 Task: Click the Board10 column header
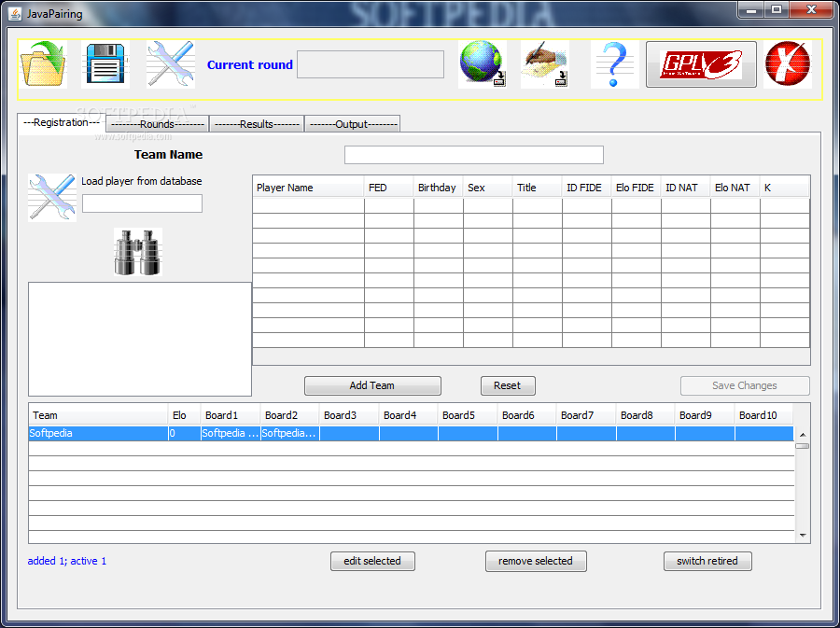pos(763,415)
